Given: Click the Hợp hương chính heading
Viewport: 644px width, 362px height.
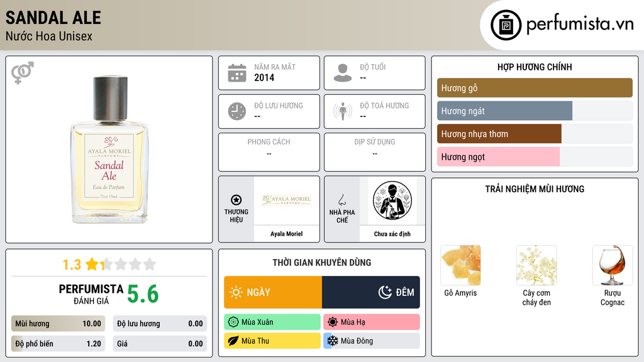Looking at the screenshot, I should click(x=535, y=67).
